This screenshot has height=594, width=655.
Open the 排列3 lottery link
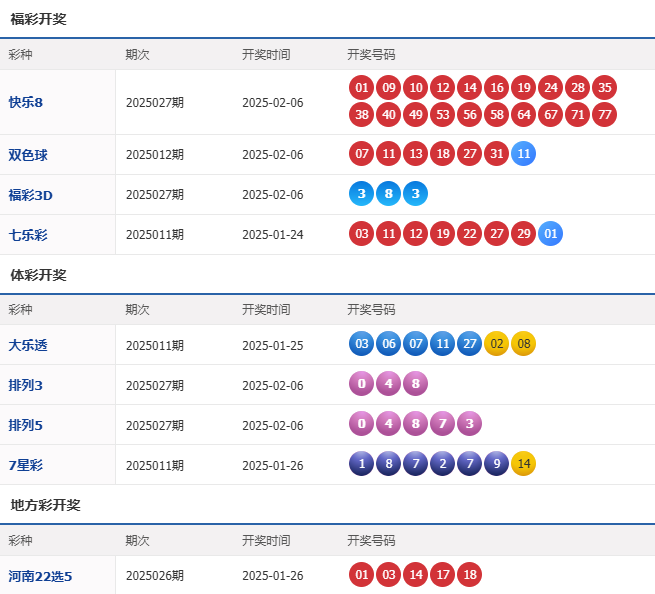click(x=25, y=385)
